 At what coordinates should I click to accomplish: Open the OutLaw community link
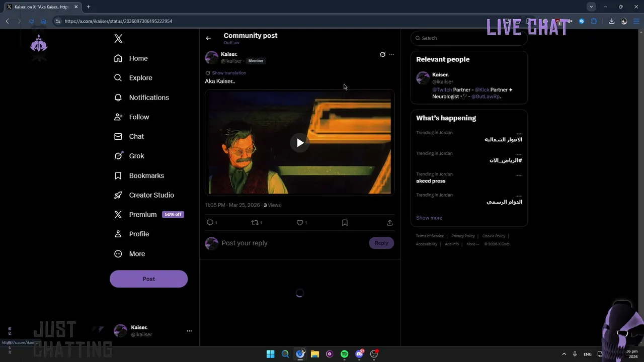point(231,43)
